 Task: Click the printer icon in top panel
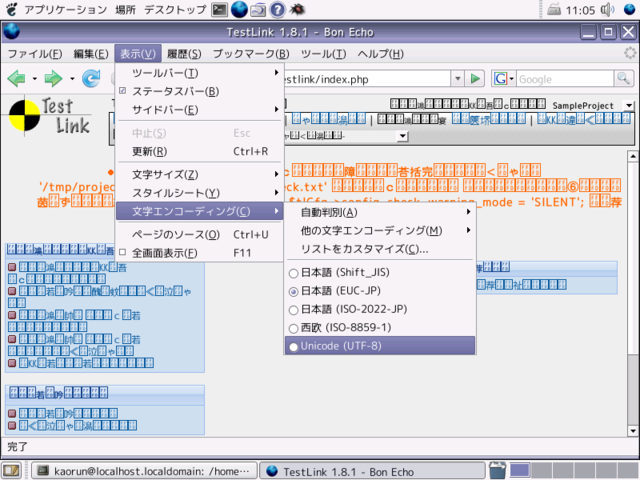point(554,9)
